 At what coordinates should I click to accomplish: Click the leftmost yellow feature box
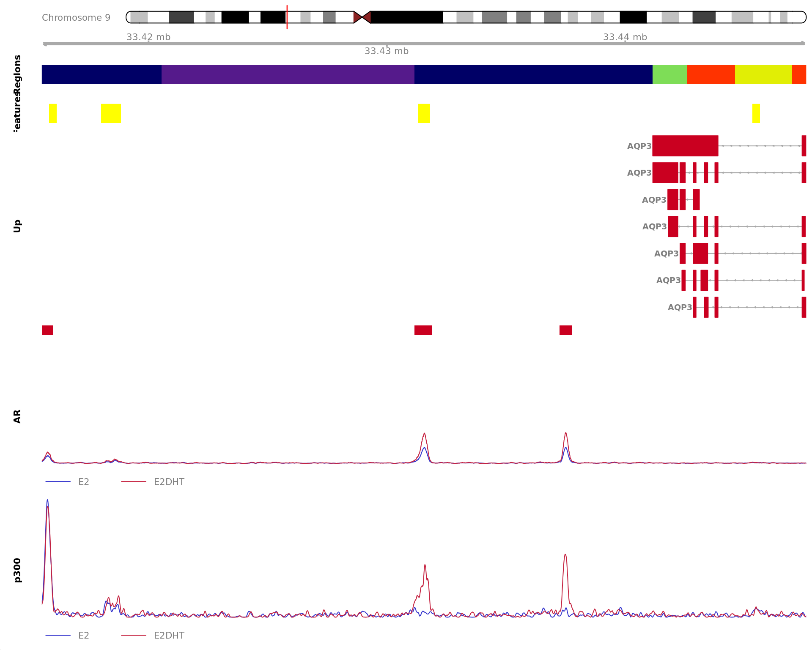click(x=53, y=113)
